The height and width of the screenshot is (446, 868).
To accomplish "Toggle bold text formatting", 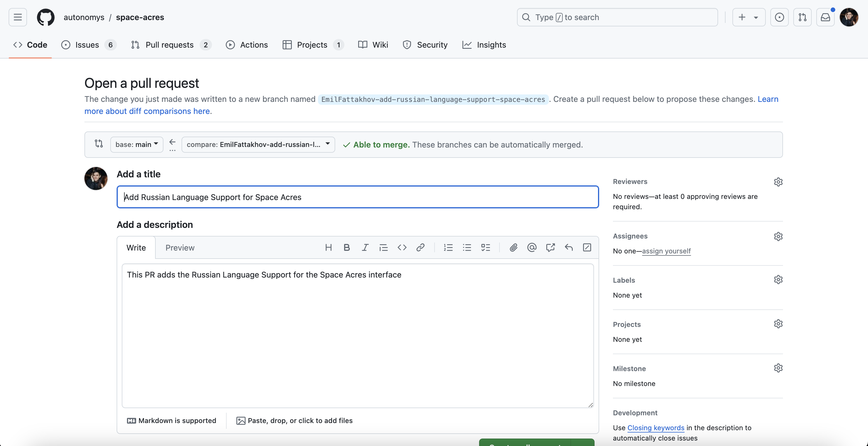I will click(x=346, y=248).
